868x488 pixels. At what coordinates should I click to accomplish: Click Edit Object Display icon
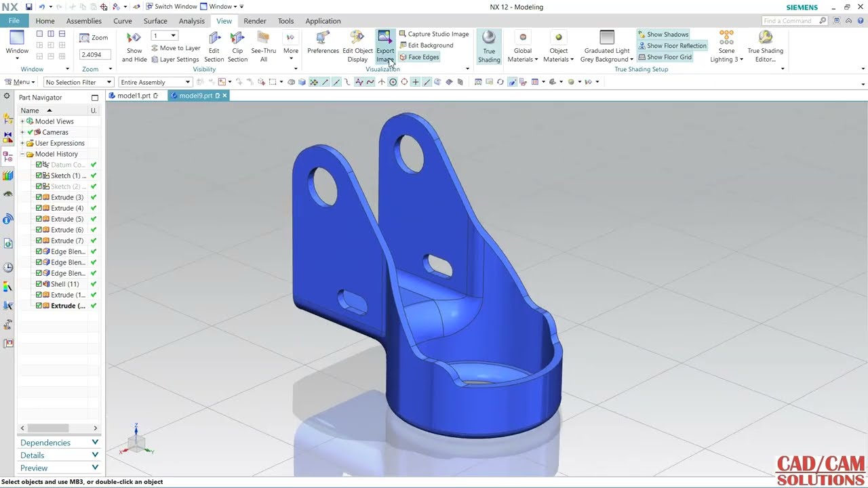pos(357,38)
